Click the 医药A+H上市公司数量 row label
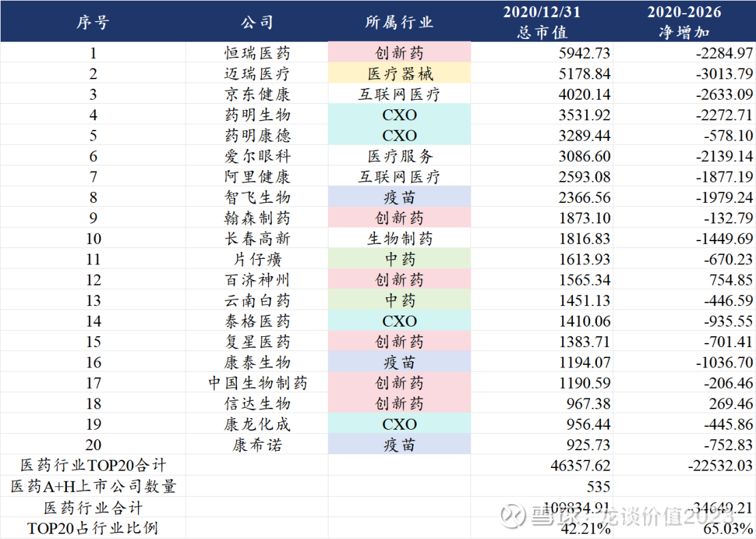756x539 pixels. point(93,486)
